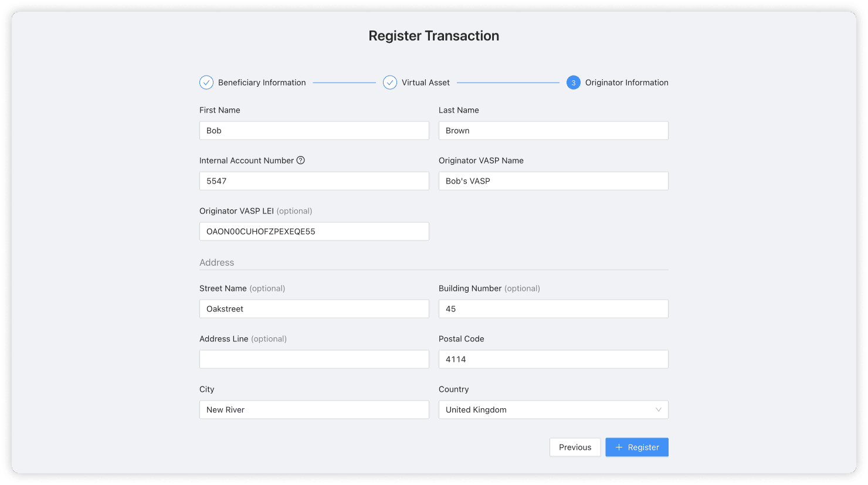Click the plus icon on Register button

[x=619, y=447]
